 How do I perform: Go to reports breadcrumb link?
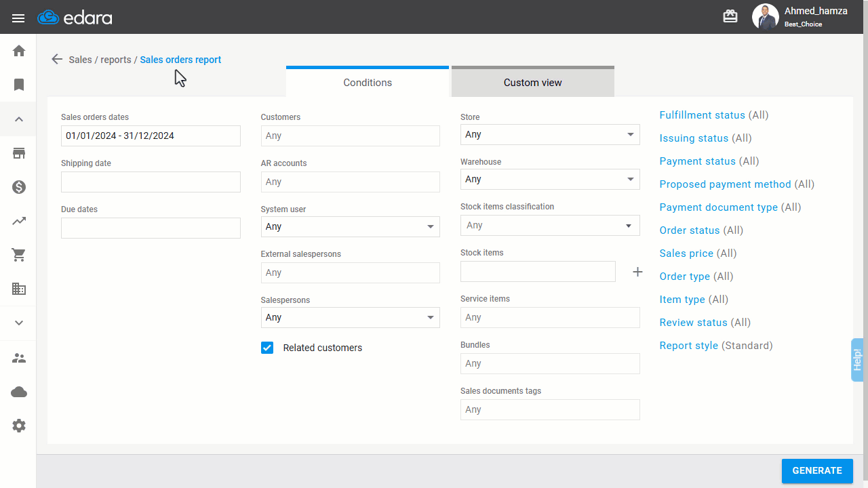116,60
